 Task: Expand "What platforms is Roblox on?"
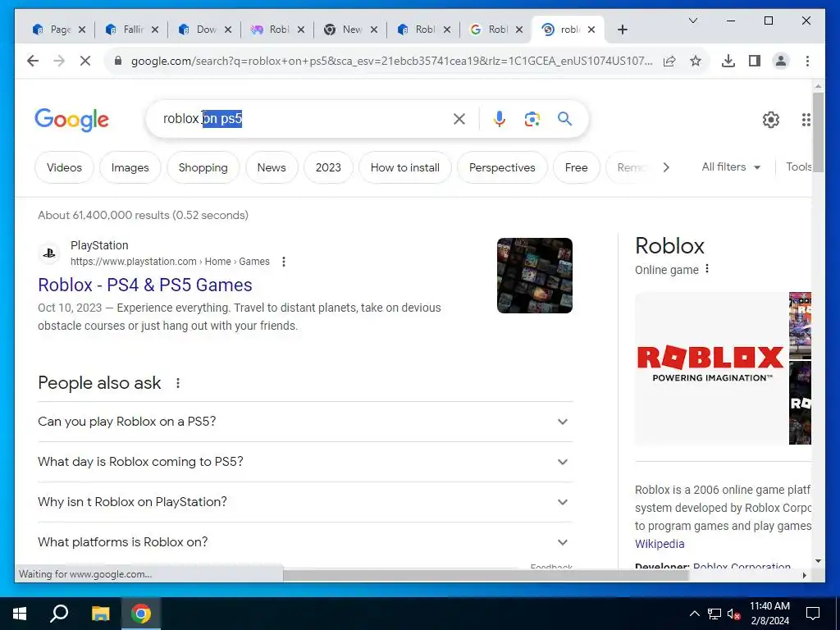[305, 542]
